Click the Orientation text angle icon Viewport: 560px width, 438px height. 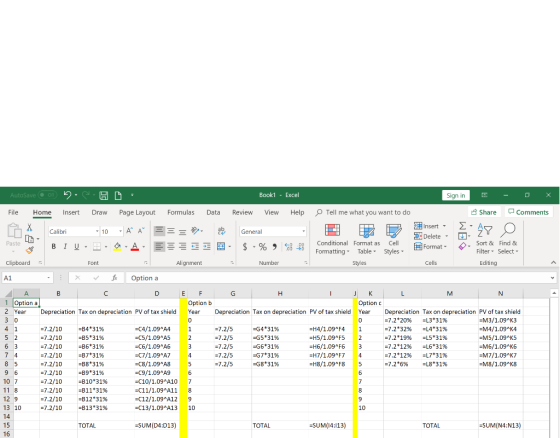[x=195, y=231]
